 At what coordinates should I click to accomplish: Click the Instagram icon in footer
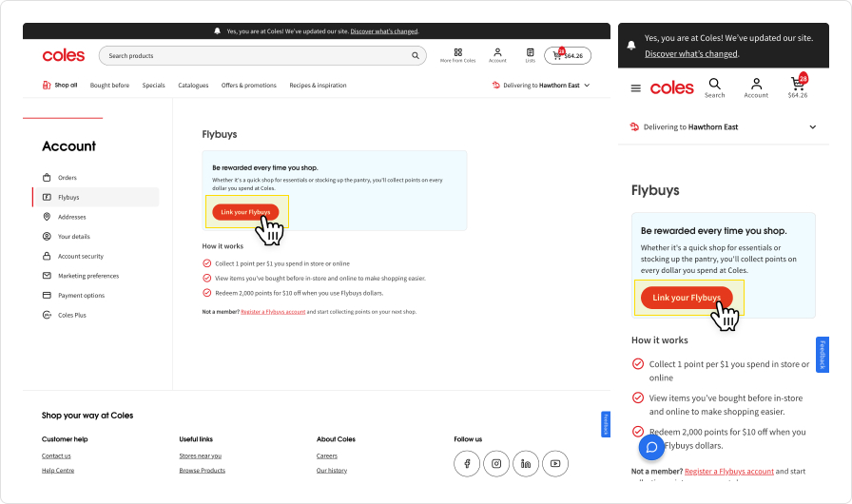click(x=496, y=464)
